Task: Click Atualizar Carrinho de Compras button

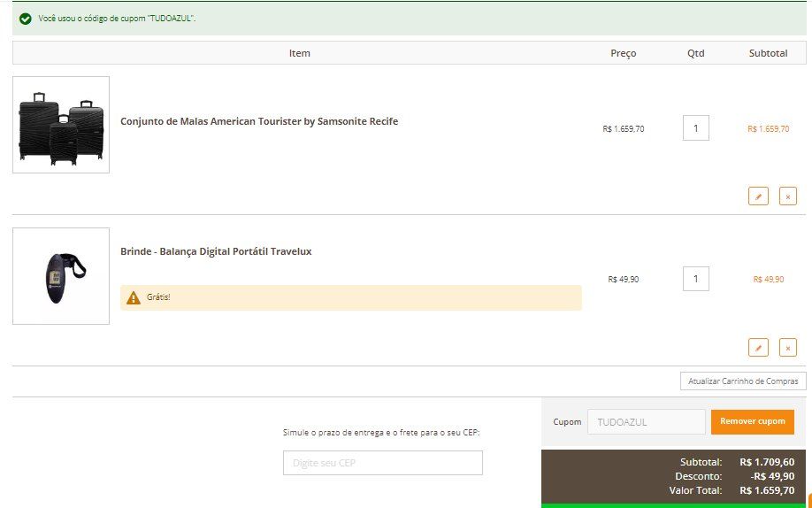Action: [743, 381]
